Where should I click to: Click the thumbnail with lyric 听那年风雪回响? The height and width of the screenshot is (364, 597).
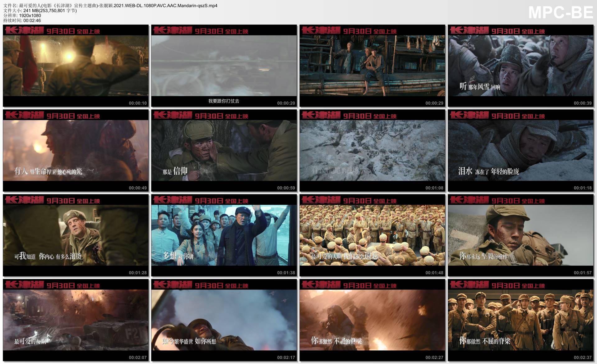pos(521,66)
